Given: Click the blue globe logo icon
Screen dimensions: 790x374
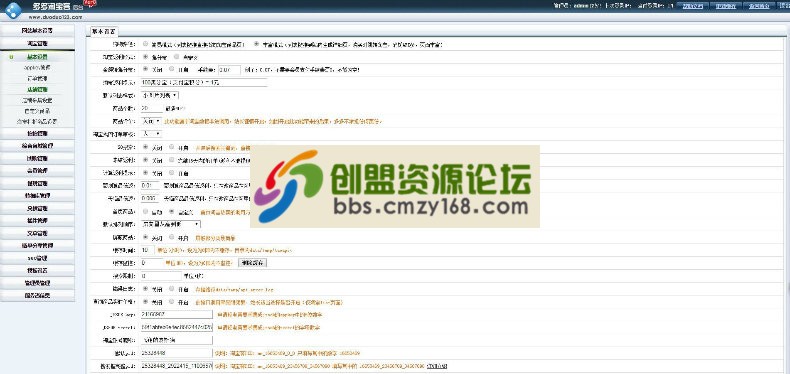Looking at the screenshot, I should (13, 10).
